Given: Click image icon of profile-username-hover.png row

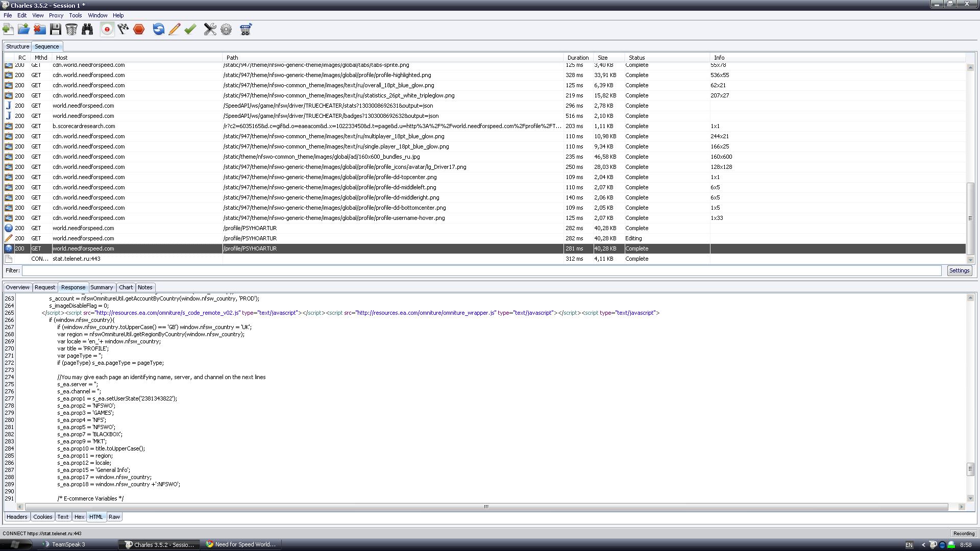Looking at the screenshot, I should point(9,218).
